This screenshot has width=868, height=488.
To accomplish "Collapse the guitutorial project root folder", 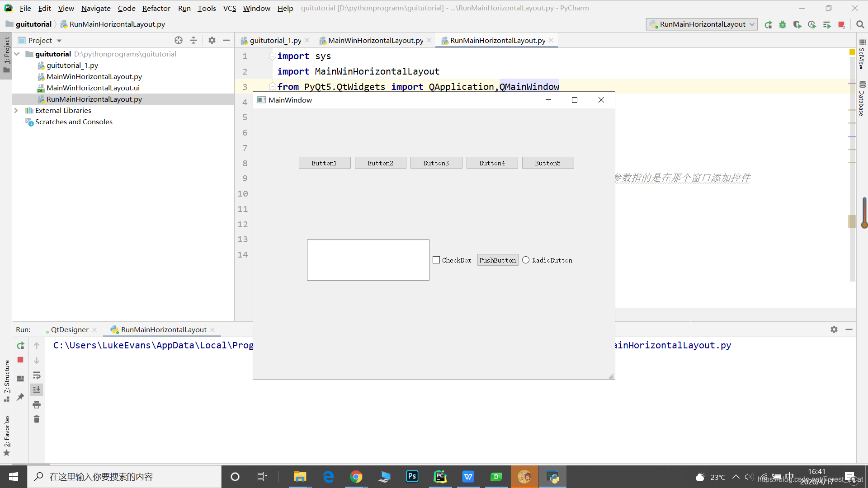I will click(17, 54).
